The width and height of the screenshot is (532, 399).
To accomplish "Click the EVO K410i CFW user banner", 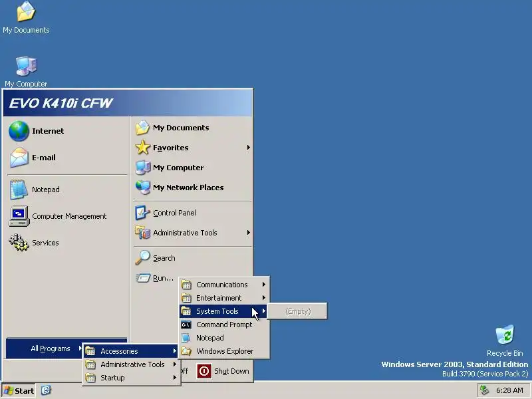I will point(128,103).
